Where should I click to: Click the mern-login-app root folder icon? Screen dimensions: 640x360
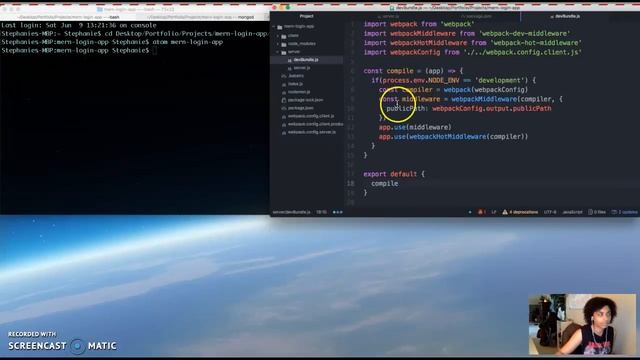[x=280, y=27]
